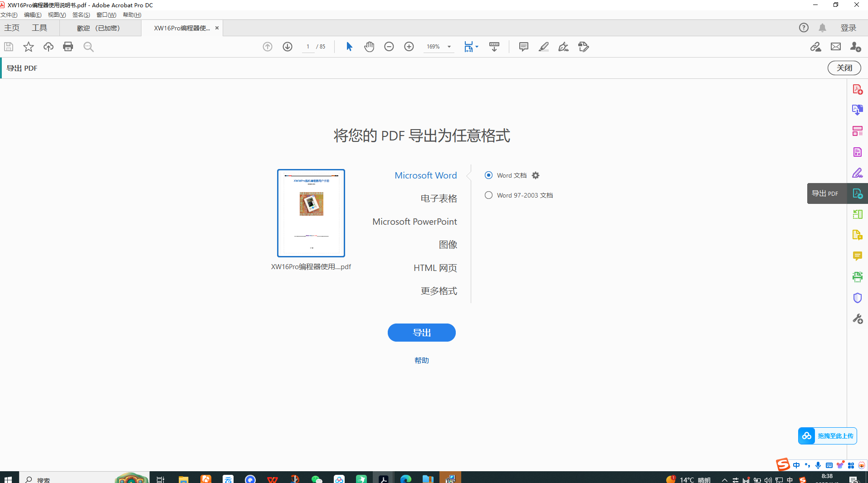Image resolution: width=868 pixels, height=483 pixels.
Task: Go to previous page arrow
Action: pyautogui.click(x=268, y=47)
